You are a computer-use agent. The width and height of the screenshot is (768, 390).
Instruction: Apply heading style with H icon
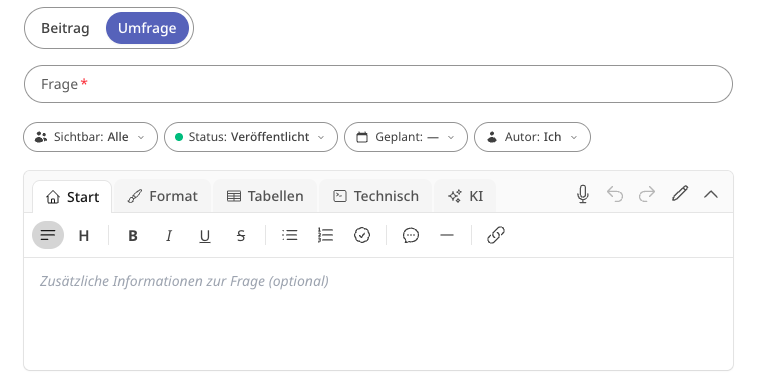click(x=84, y=236)
